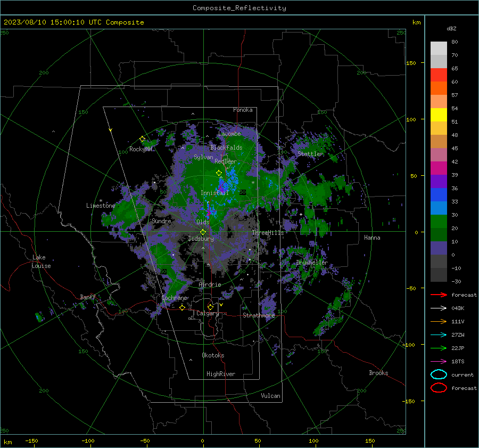The image size is (479, 448).
Task: Click the RockyMH label
Action: (x=141, y=149)
